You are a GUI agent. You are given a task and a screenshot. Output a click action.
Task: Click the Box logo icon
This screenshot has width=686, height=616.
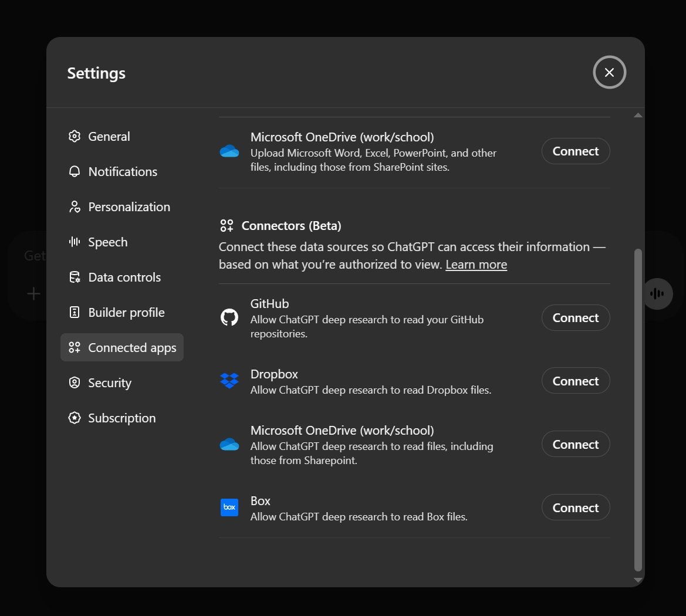click(x=229, y=507)
